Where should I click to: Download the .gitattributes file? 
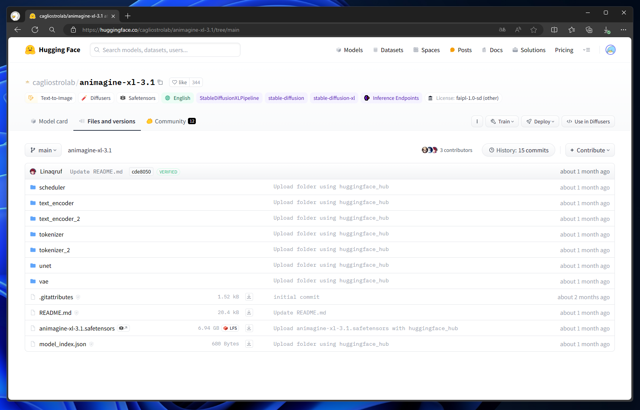click(x=249, y=297)
